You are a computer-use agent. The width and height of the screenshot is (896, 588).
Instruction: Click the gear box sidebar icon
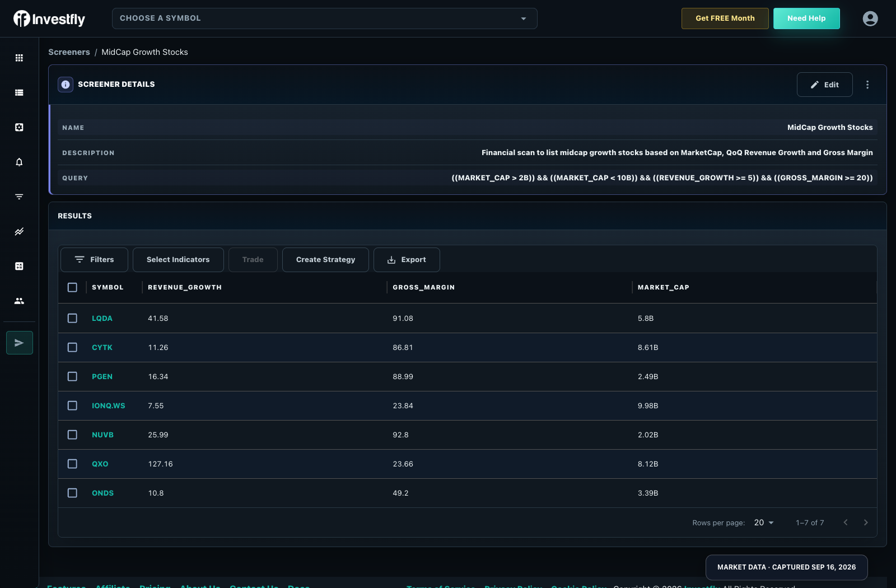tap(19, 127)
